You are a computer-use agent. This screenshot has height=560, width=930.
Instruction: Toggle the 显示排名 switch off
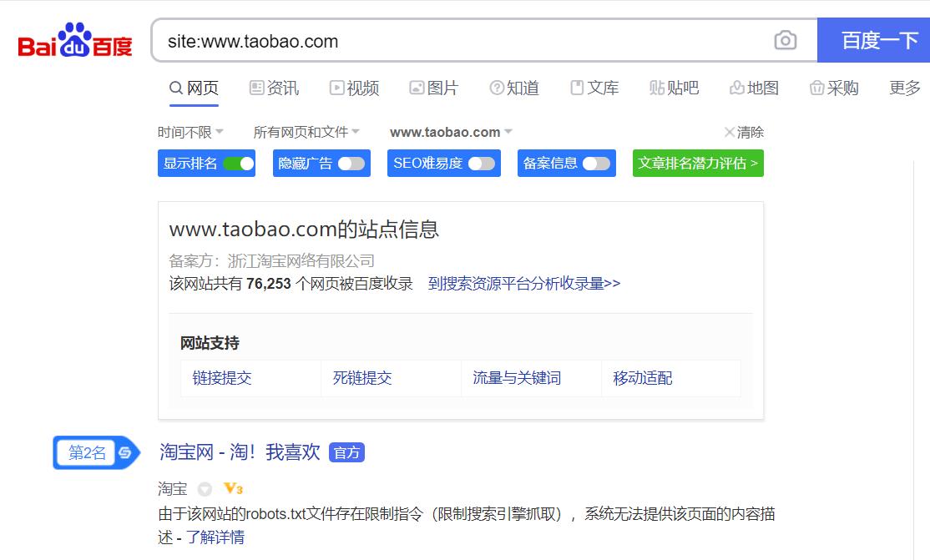pyautogui.click(x=239, y=164)
